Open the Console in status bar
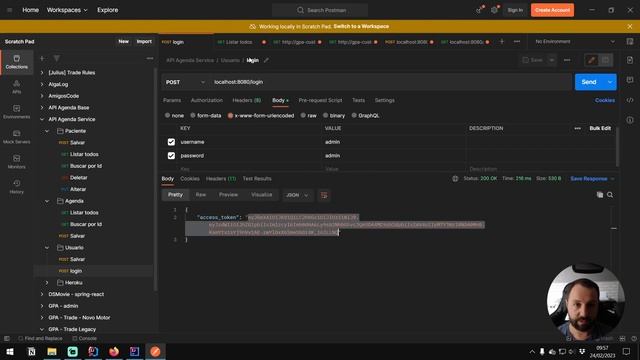Screen dimensions: 640x360 point(84,338)
